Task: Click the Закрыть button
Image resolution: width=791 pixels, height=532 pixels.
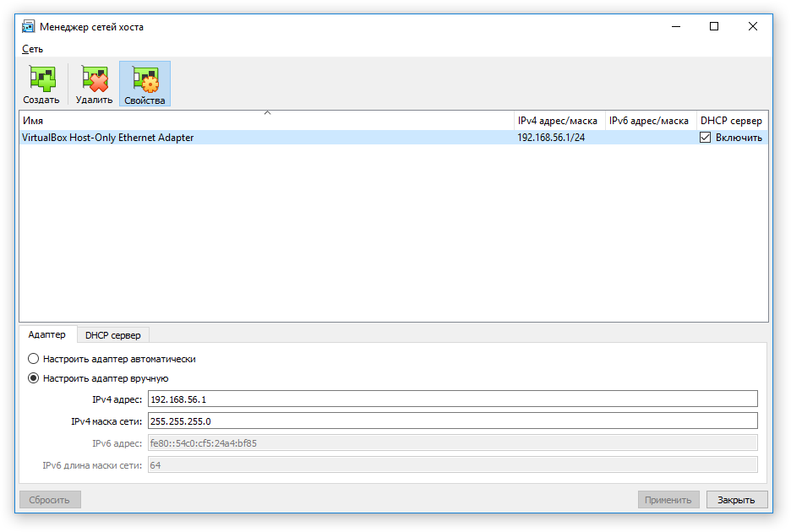Action: [737, 500]
